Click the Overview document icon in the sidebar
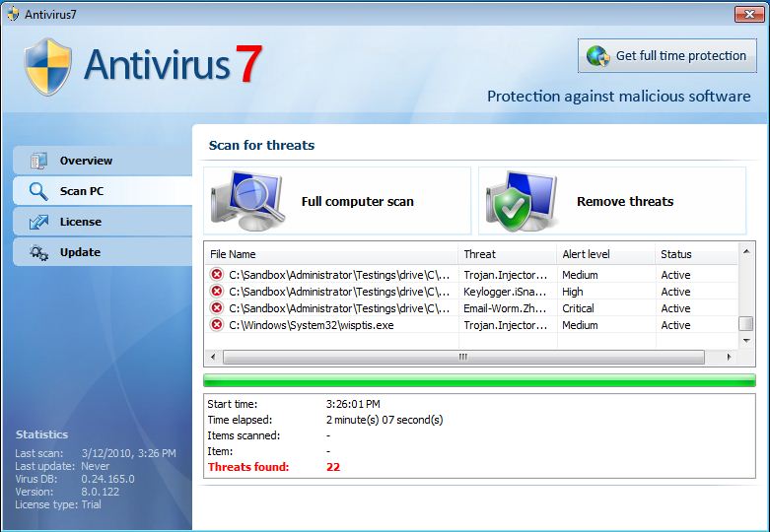The image size is (770, 532). coord(38,161)
